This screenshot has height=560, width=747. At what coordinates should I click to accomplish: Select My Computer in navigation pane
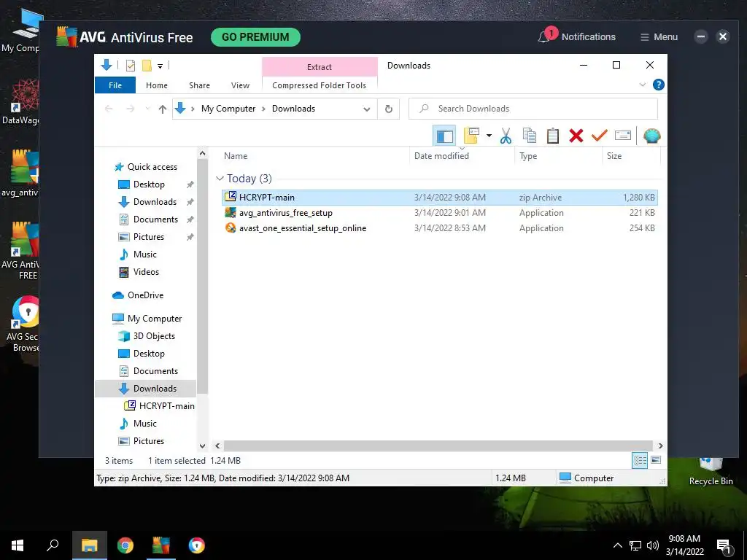[155, 319]
